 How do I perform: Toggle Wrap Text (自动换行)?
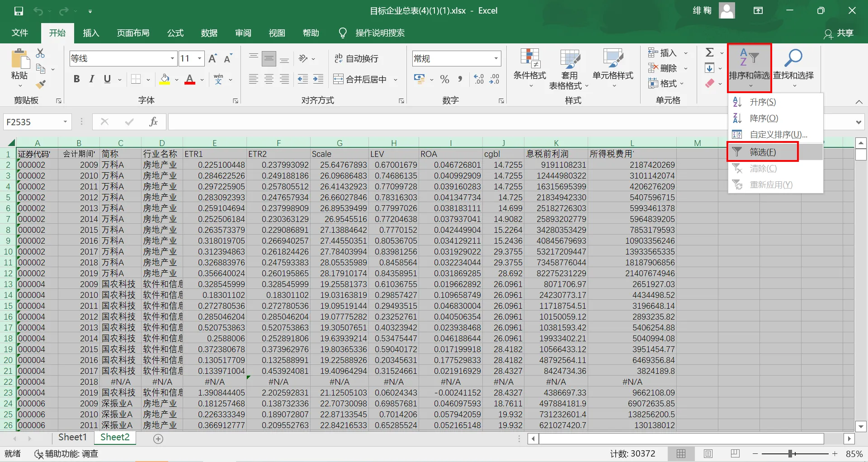coord(356,59)
